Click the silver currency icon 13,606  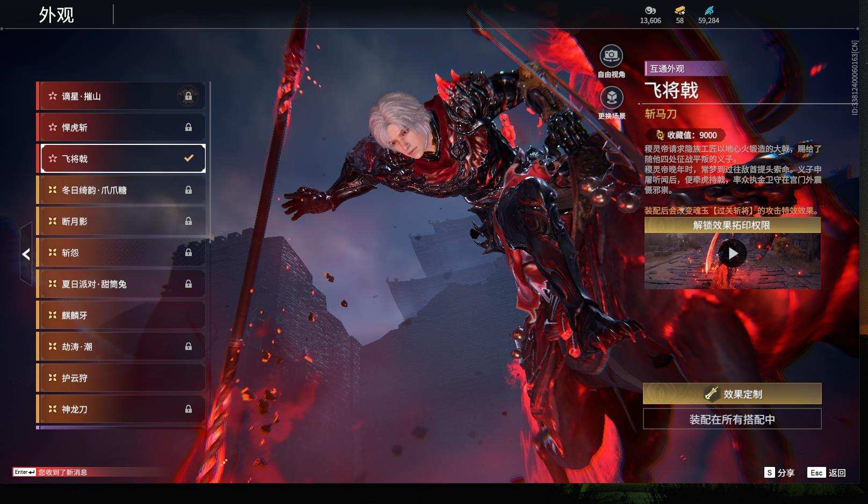click(x=650, y=10)
